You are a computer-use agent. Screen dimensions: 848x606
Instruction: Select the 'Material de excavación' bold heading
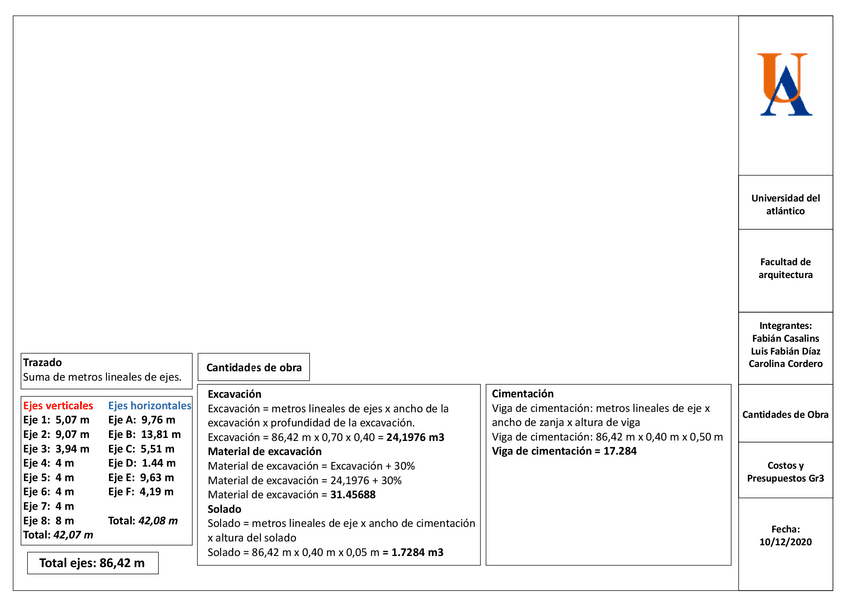point(264,451)
